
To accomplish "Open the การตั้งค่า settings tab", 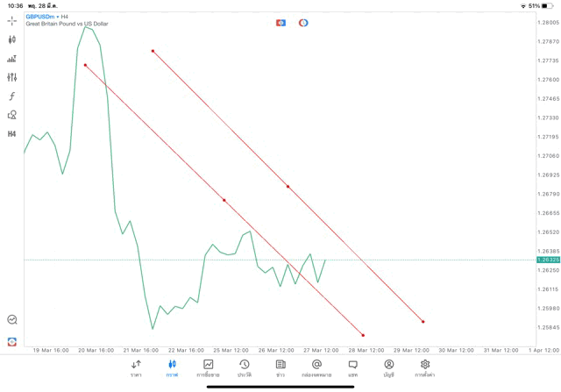I will (424, 367).
